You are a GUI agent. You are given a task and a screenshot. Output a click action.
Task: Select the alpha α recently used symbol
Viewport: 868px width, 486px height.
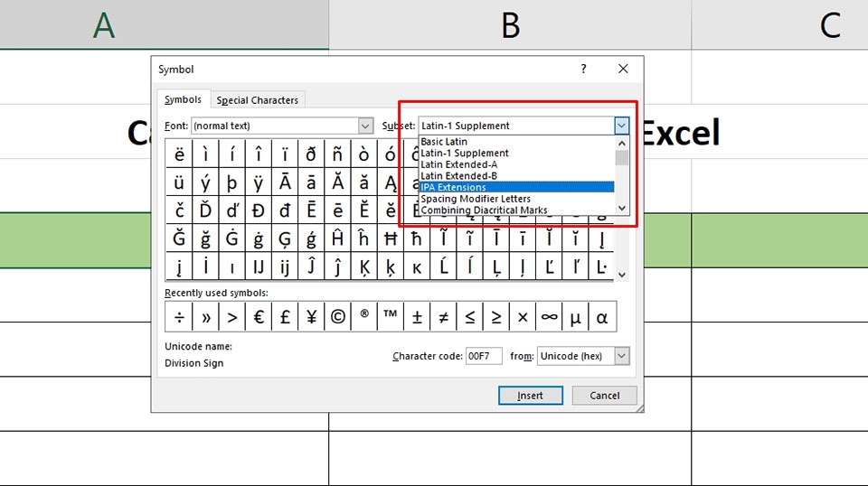point(602,317)
